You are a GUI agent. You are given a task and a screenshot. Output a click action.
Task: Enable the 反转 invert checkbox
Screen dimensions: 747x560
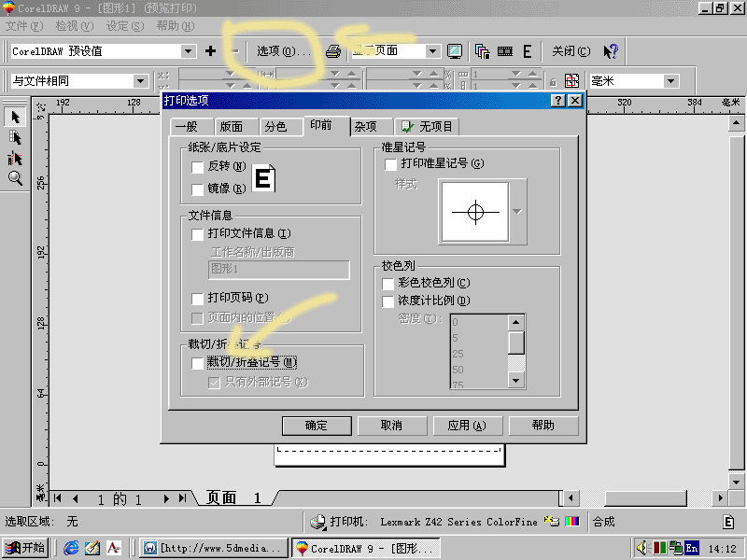pyautogui.click(x=197, y=167)
